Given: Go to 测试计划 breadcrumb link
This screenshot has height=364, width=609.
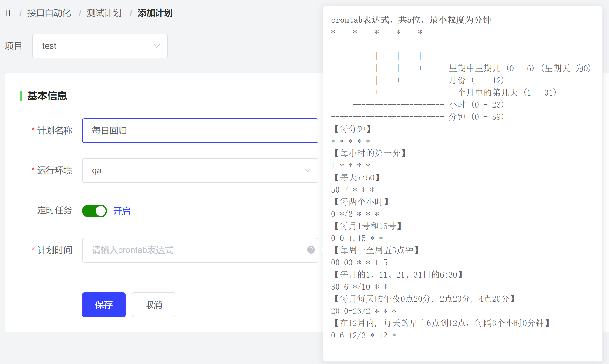Looking at the screenshot, I should [104, 13].
